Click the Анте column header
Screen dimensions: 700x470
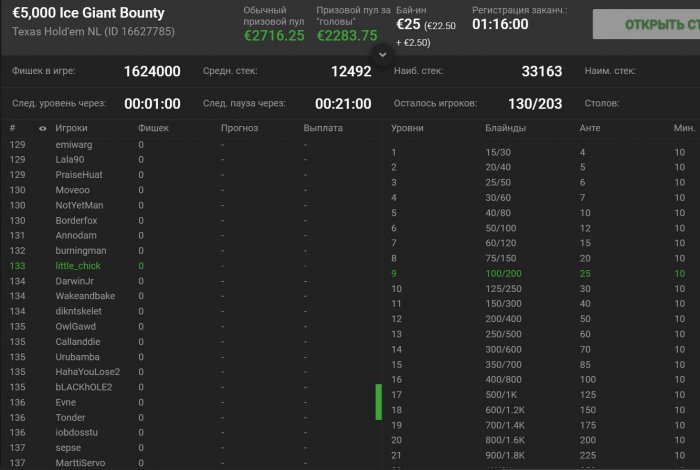click(x=590, y=128)
